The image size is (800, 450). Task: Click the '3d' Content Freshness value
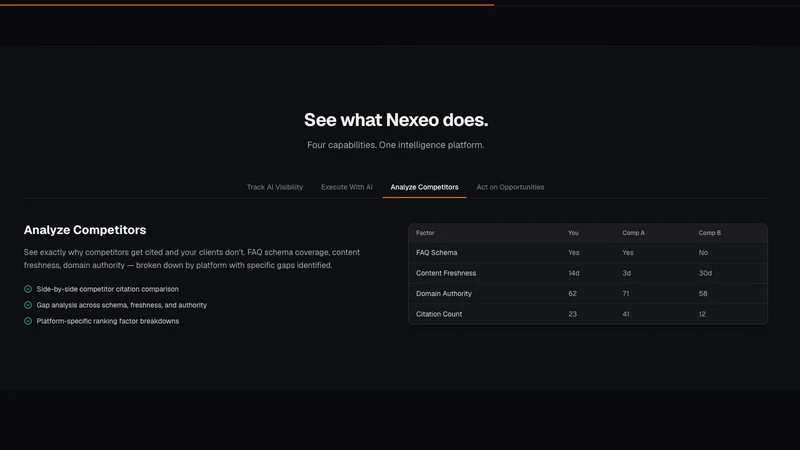pyautogui.click(x=627, y=273)
